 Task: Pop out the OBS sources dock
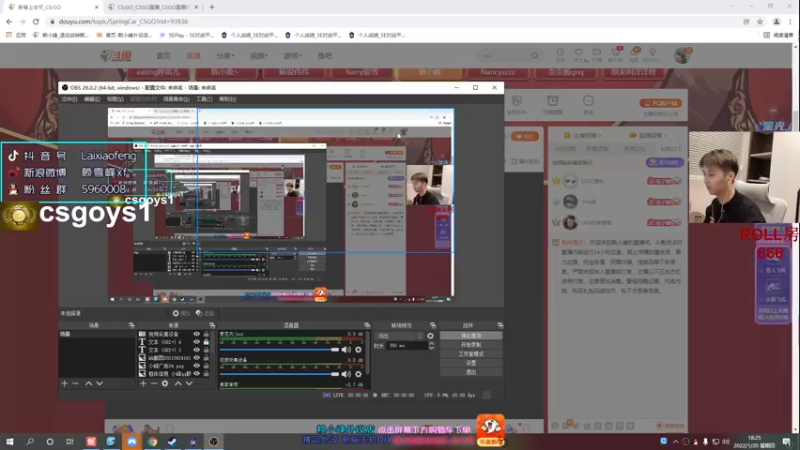click(212, 325)
